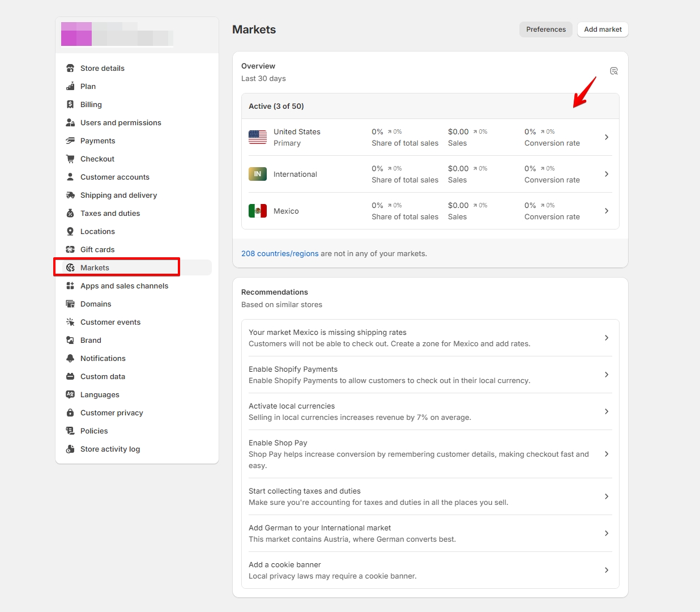
Task: Click the Store details shop icon
Action: pyautogui.click(x=70, y=68)
